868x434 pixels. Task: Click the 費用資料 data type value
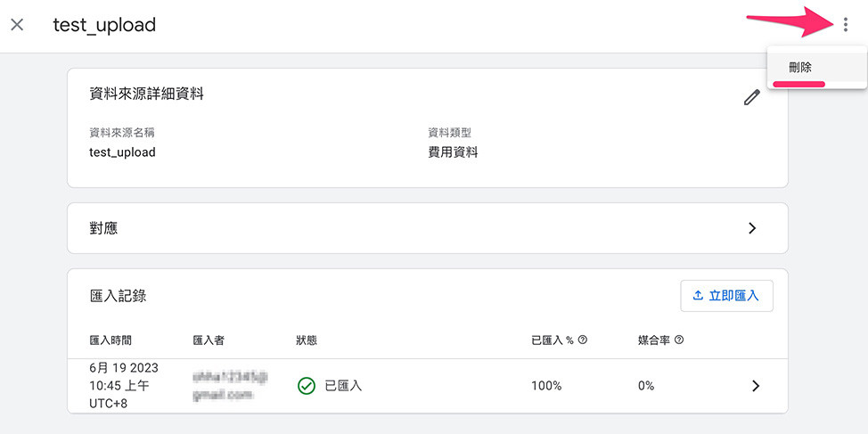(x=453, y=152)
